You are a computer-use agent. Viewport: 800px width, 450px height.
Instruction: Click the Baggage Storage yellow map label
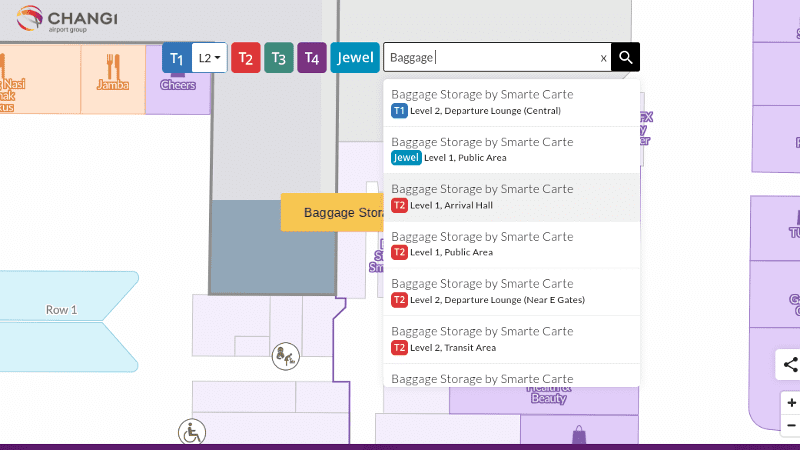click(x=332, y=212)
